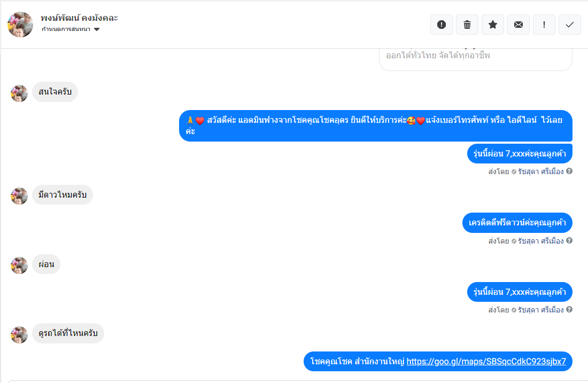
Task: Click verified icon beside รัชสุดา under เครดิตดี message
Action: [514, 241]
